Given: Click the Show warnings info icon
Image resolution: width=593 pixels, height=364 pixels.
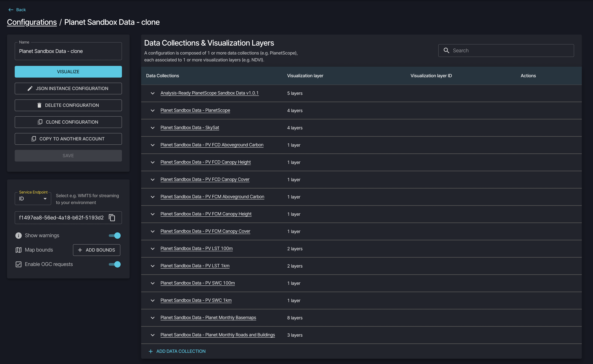Looking at the screenshot, I should click(19, 235).
